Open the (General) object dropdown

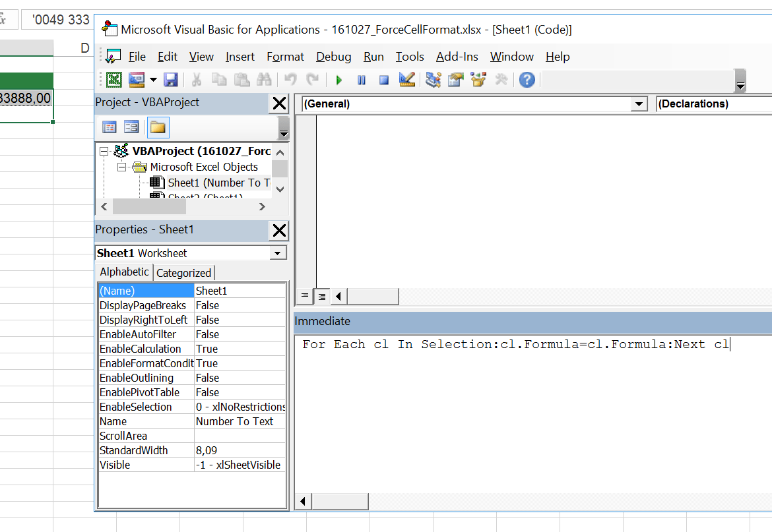[639, 103]
